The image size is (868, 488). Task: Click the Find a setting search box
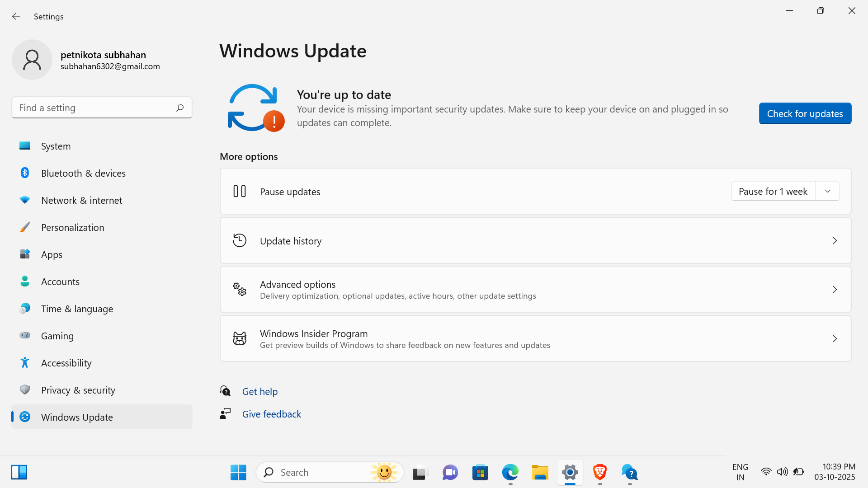[x=95, y=108]
